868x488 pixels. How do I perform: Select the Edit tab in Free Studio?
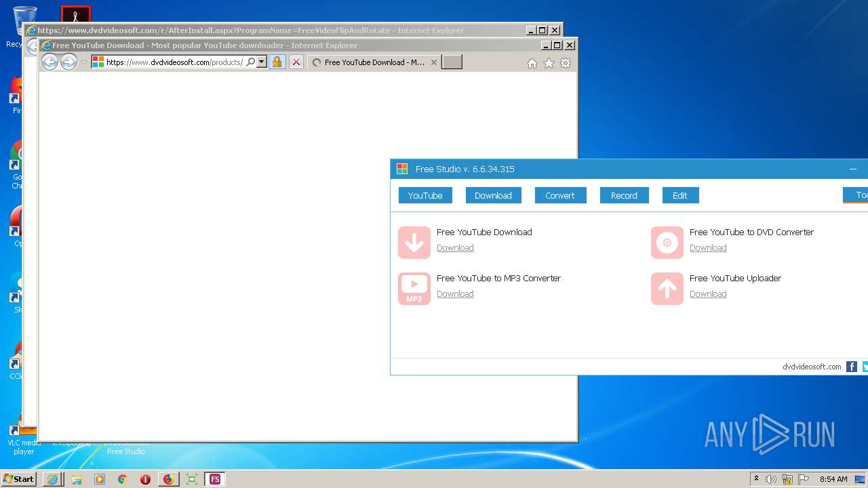pyautogui.click(x=680, y=195)
